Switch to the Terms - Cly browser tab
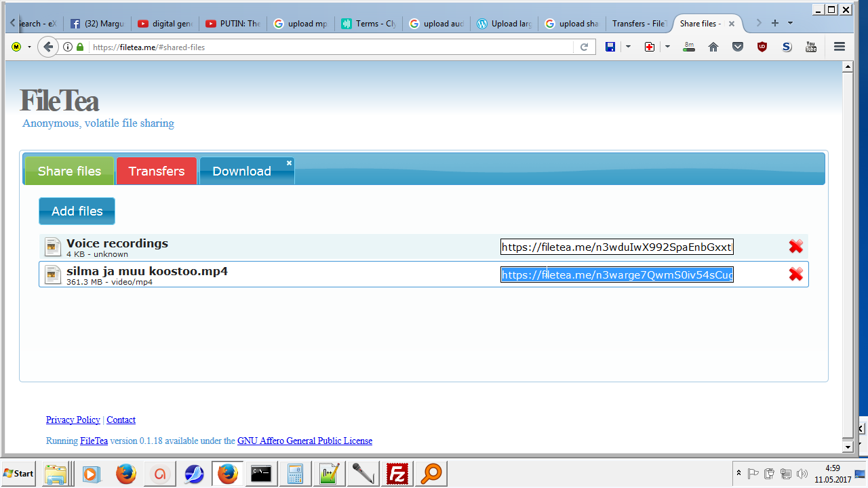868x488 pixels. tap(368, 24)
